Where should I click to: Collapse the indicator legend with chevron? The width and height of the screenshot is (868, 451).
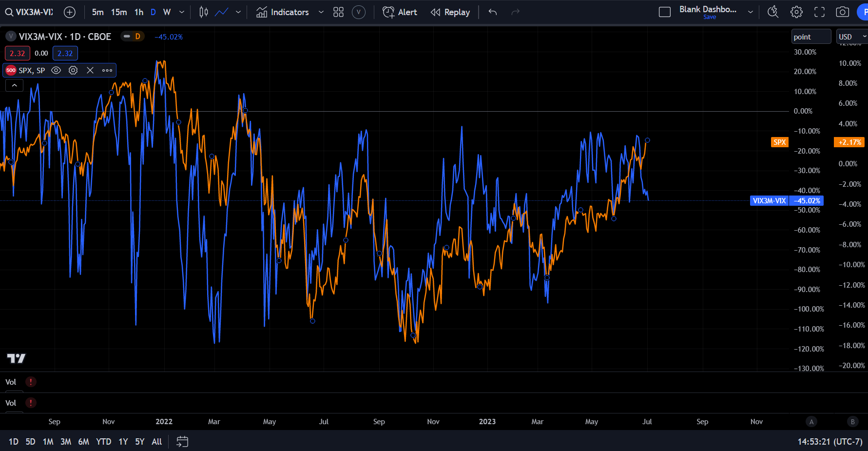[15, 85]
